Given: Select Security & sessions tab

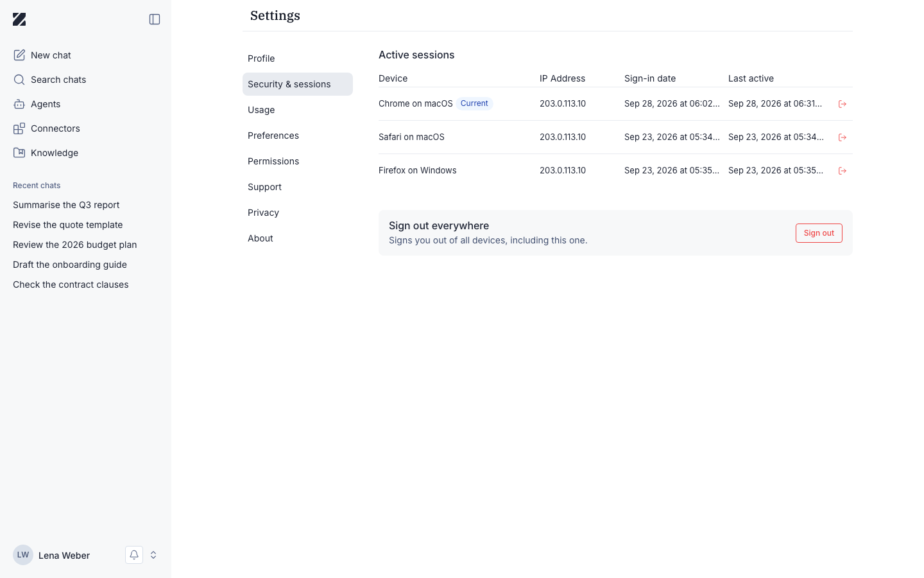Looking at the screenshot, I should [298, 84].
